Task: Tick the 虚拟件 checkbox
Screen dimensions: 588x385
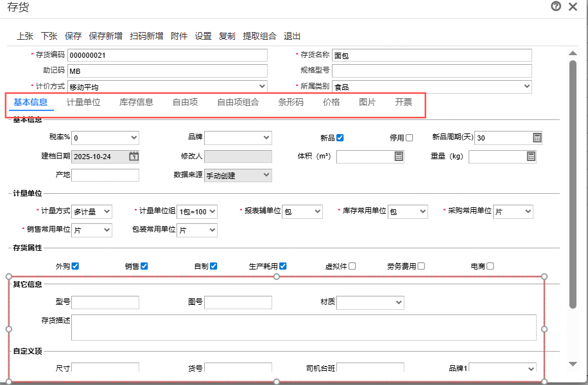Action: [352, 266]
